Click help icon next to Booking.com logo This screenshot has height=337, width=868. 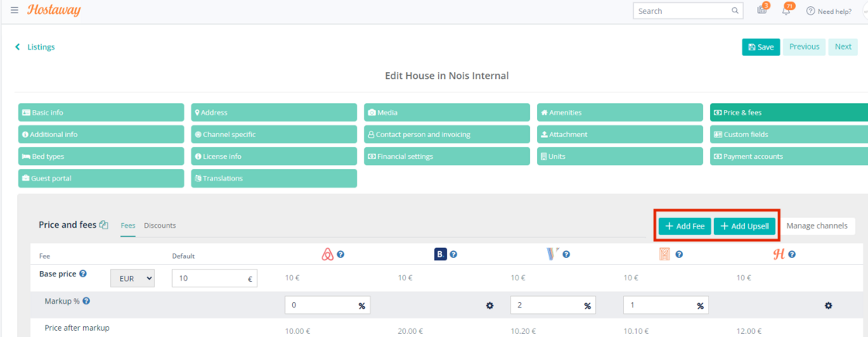click(453, 255)
